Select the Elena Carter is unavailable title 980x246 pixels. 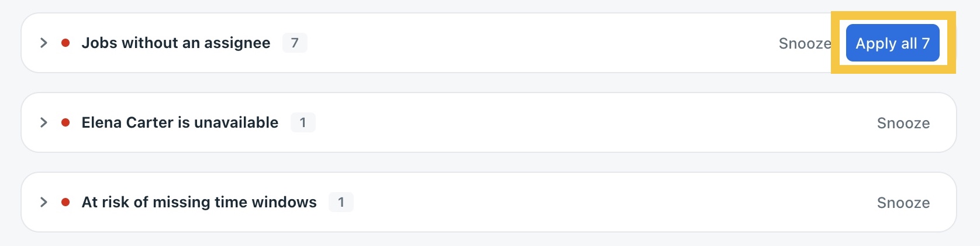(x=180, y=122)
